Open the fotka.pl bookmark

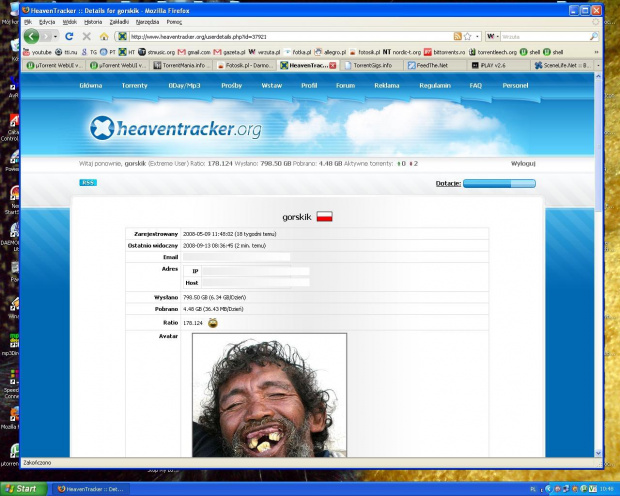[297, 52]
